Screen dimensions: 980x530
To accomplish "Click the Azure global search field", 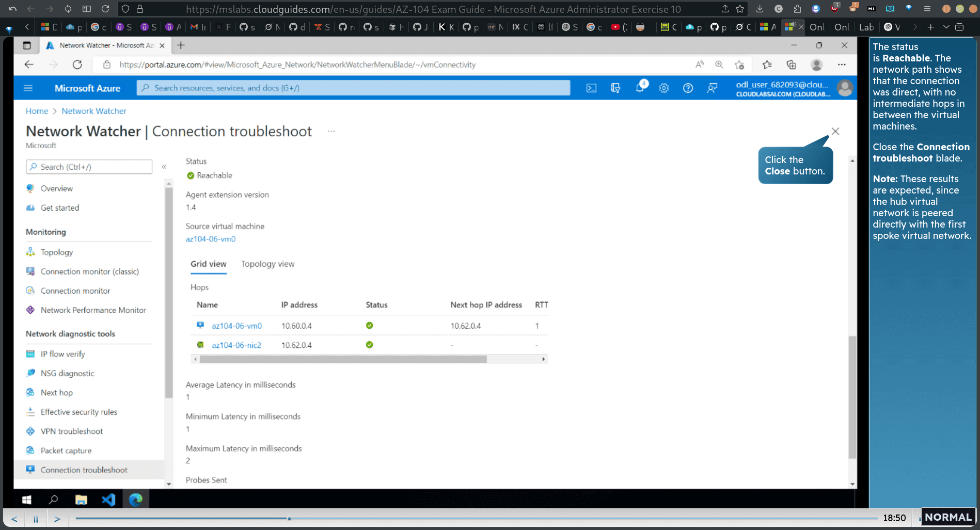I will pyautogui.click(x=353, y=88).
